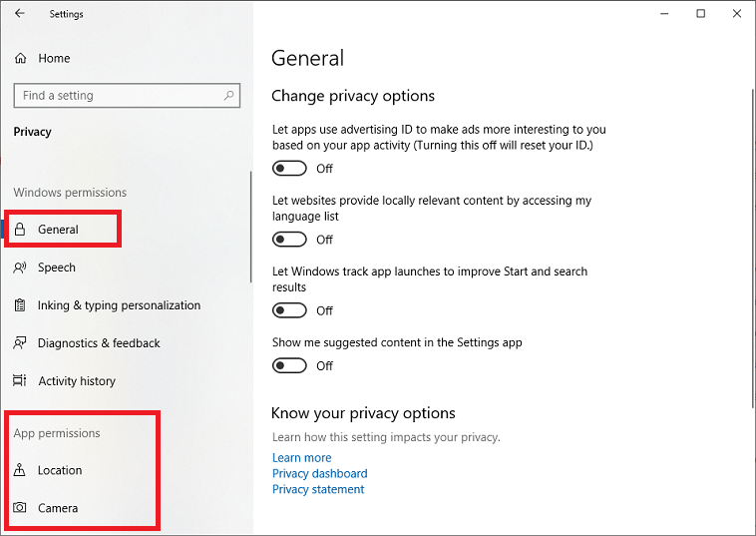Select Activity history in sidebar
The height and width of the screenshot is (536, 756).
[x=77, y=381]
